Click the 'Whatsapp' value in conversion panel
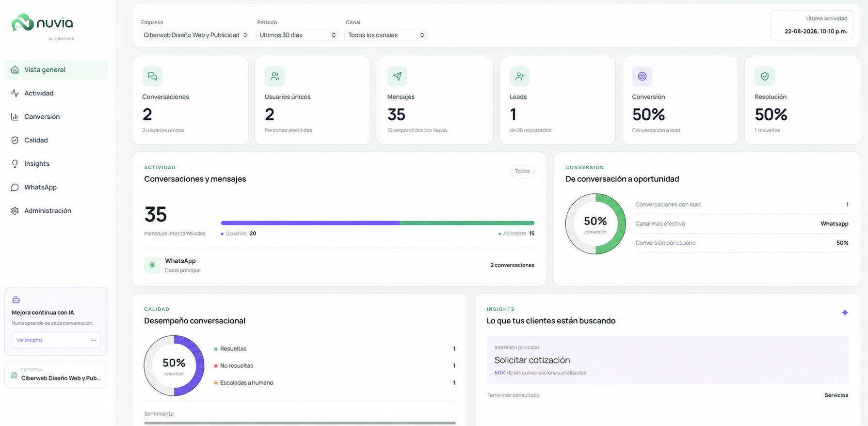Screen dimensions: 868x426 (x=835, y=224)
